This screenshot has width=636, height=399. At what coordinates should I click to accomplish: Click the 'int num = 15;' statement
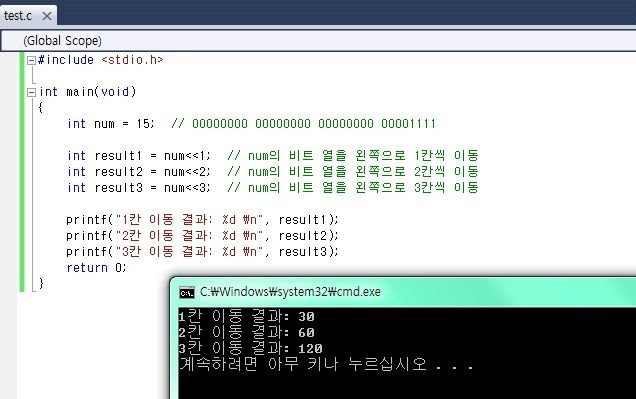pyautogui.click(x=111, y=124)
